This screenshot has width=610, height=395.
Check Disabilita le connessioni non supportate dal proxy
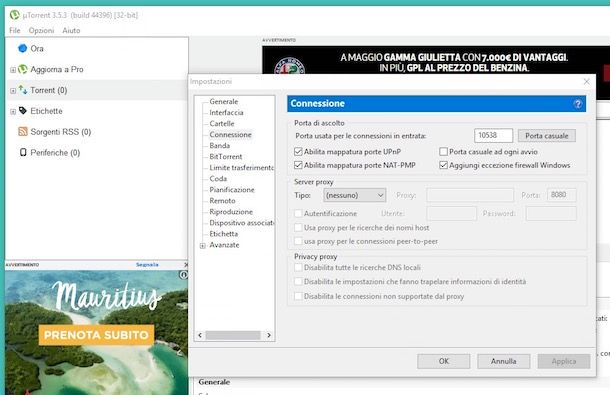click(x=298, y=296)
